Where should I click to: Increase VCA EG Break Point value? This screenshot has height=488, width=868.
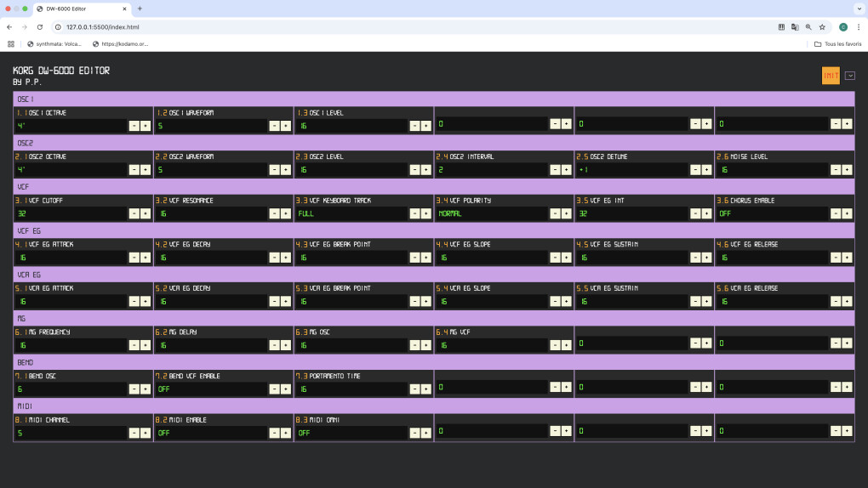click(426, 302)
